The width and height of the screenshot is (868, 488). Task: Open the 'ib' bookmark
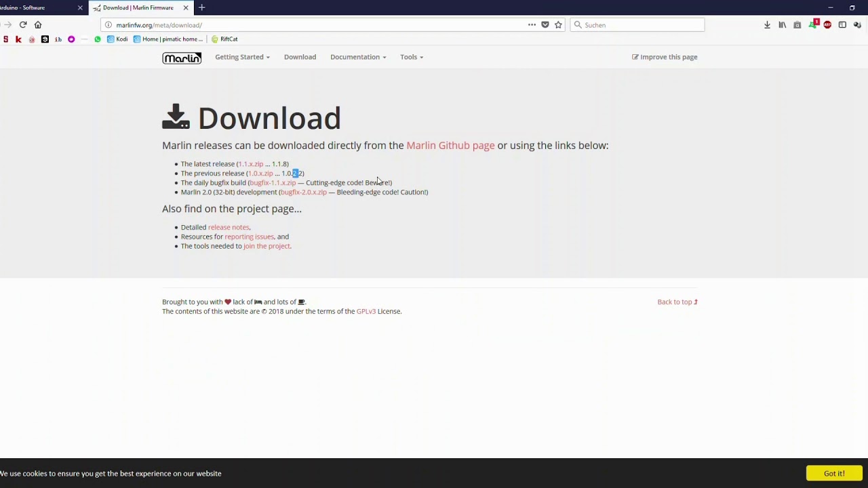[58, 39]
